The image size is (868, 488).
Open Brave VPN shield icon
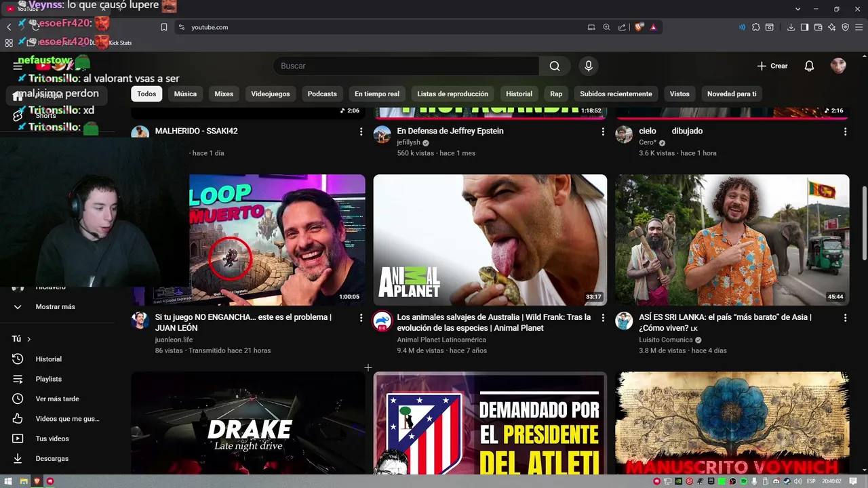[x=846, y=27]
